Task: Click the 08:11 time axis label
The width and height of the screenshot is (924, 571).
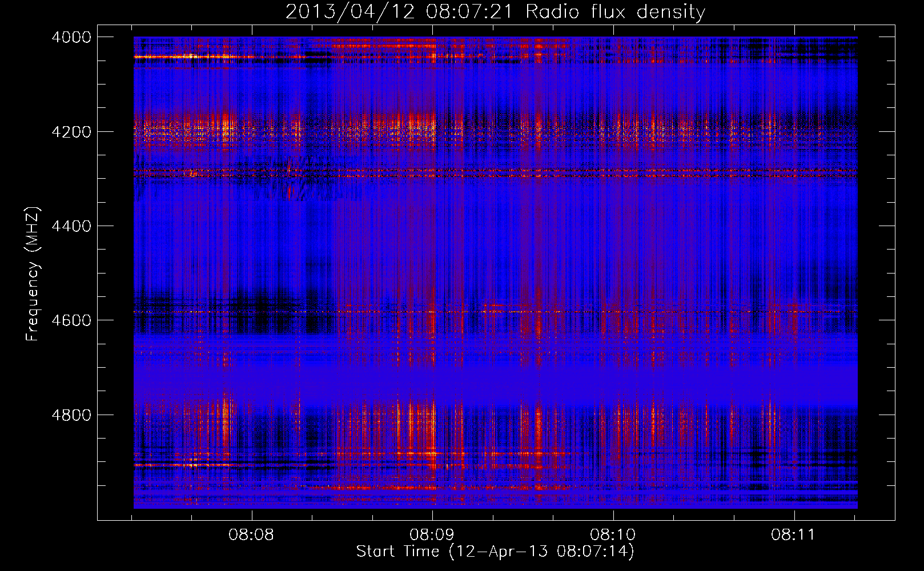Action: [x=793, y=535]
